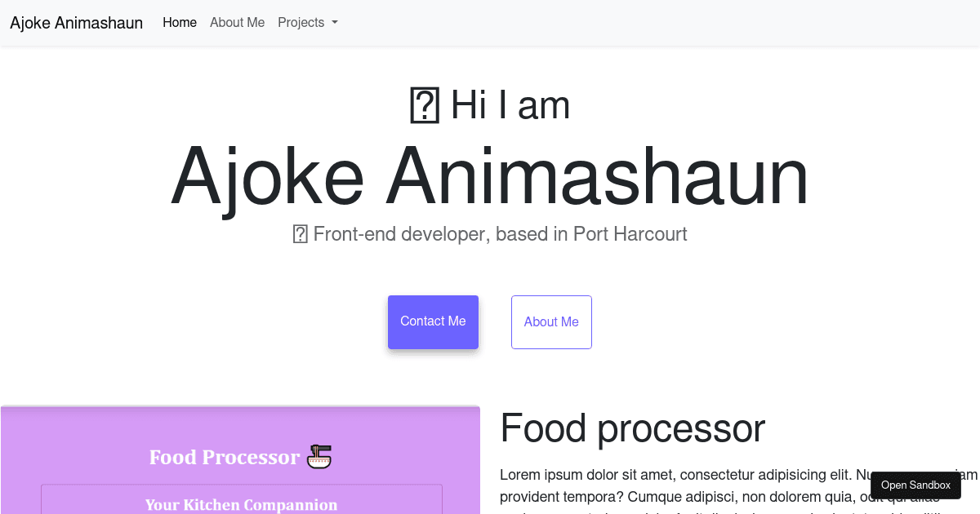The image size is (980, 514).
Task: Click the outlined About Me button
Action: point(551,322)
